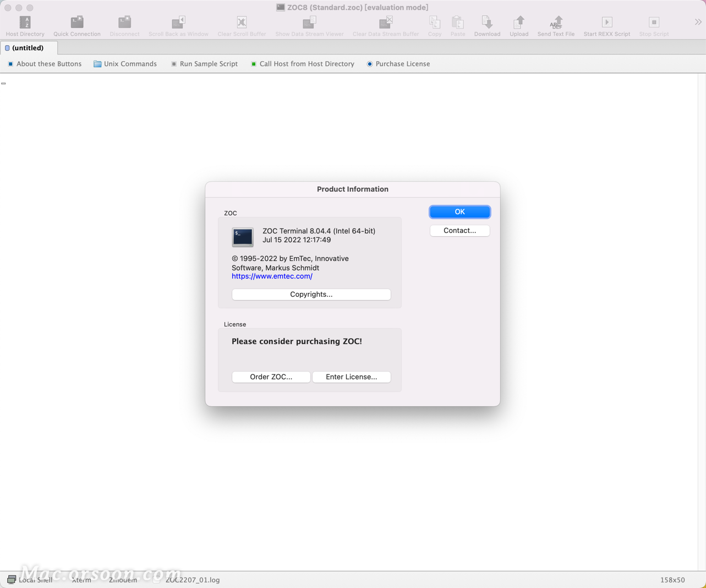
Task: Click the Stop Script toolbar icon
Action: pyautogui.click(x=654, y=22)
